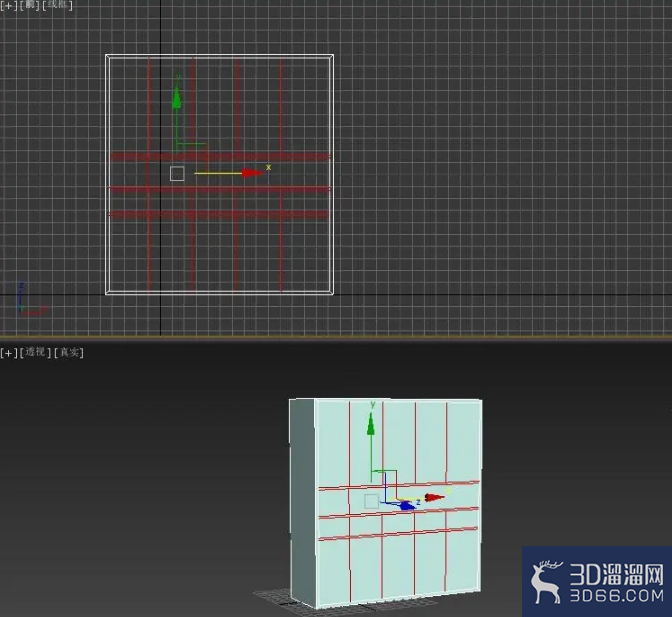Click the red X-axis arrow of the wireframe viewport gizmo

252,173
